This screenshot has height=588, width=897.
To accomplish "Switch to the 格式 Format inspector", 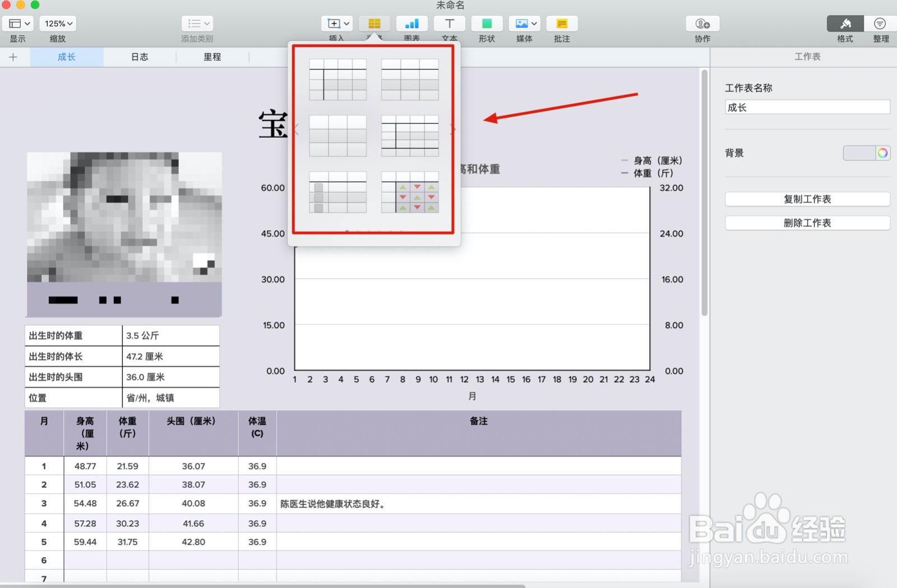I will pyautogui.click(x=844, y=24).
